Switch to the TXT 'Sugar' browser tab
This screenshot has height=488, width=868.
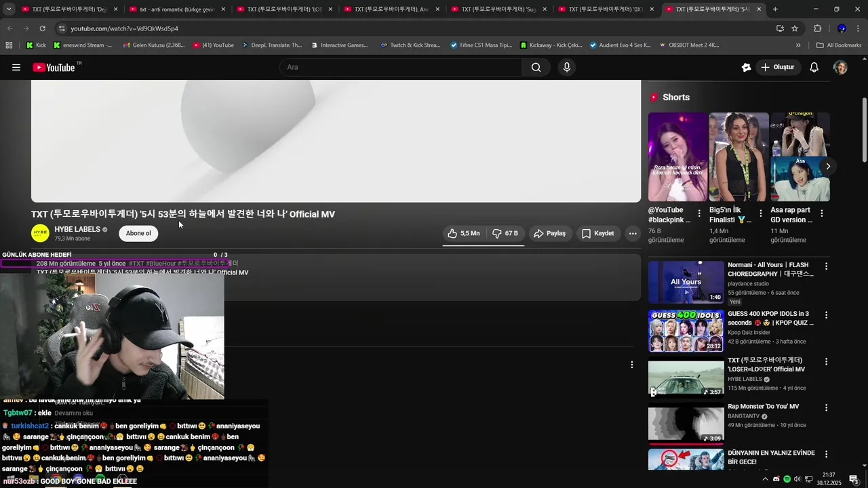pyautogui.click(x=498, y=9)
